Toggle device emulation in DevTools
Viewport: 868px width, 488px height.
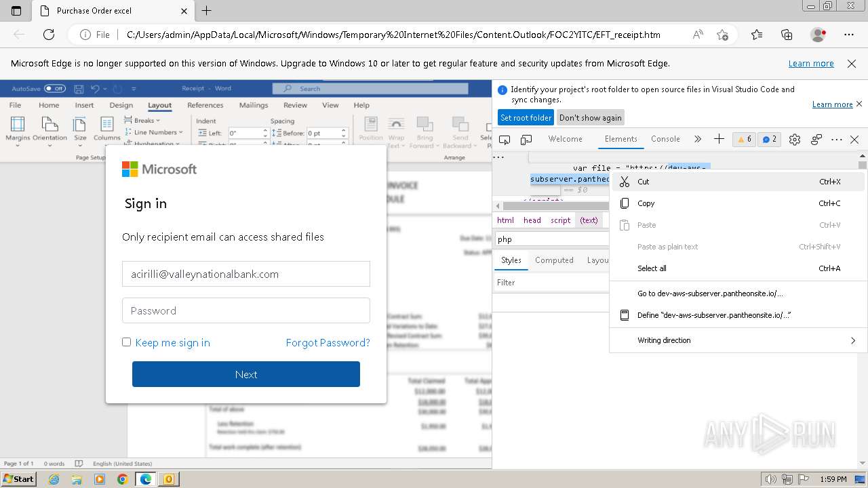coord(526,139)
